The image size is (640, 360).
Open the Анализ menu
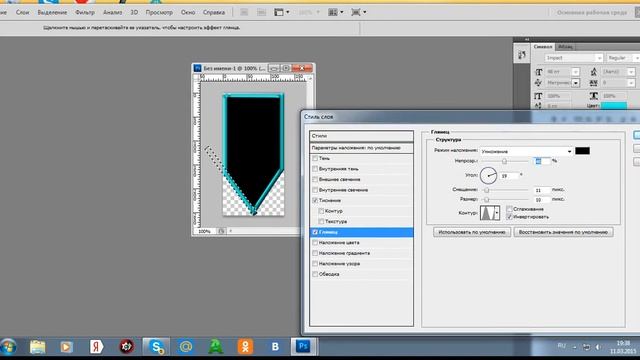[113, 12]
